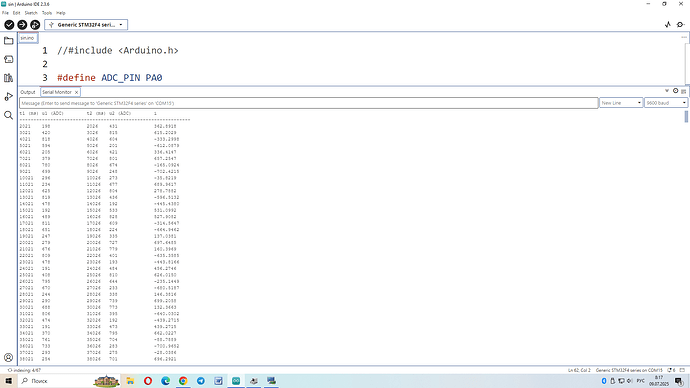This screenshot has width=690, height=388.
Task: Click the serial message input field
Action: [309, 103]
